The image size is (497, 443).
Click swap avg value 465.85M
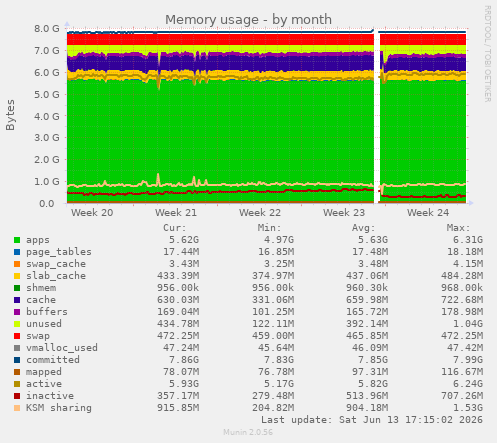367,336
